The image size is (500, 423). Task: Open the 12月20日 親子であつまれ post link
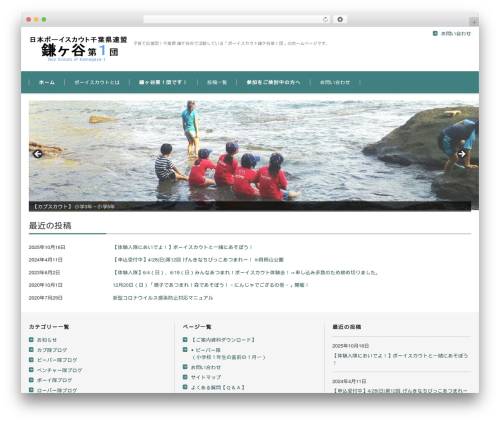point(211,285)
